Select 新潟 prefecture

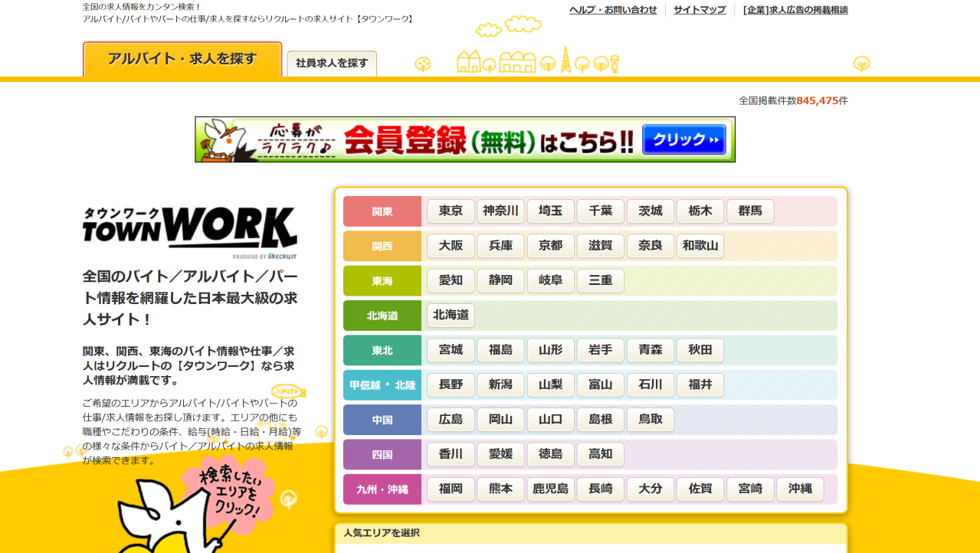click(x=500, y=384)
